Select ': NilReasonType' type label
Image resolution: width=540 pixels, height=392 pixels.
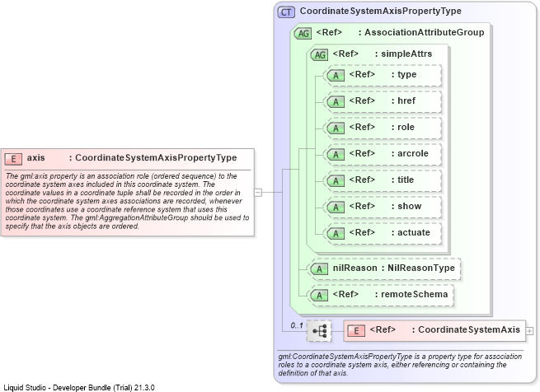point(418,268)
